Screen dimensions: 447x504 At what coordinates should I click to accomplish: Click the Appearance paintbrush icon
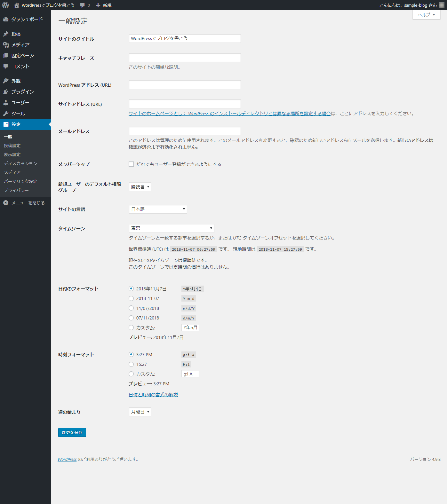6,81
